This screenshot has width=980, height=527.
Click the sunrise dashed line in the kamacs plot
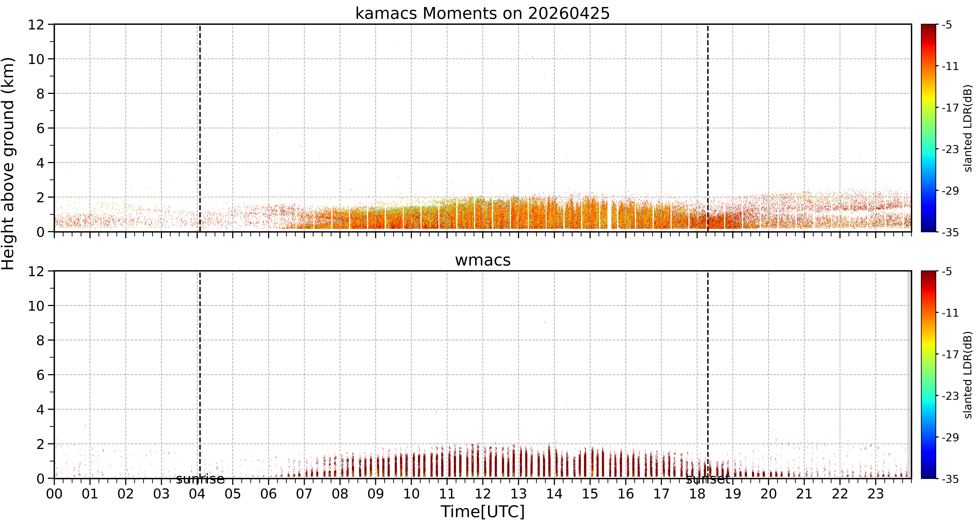200,128
